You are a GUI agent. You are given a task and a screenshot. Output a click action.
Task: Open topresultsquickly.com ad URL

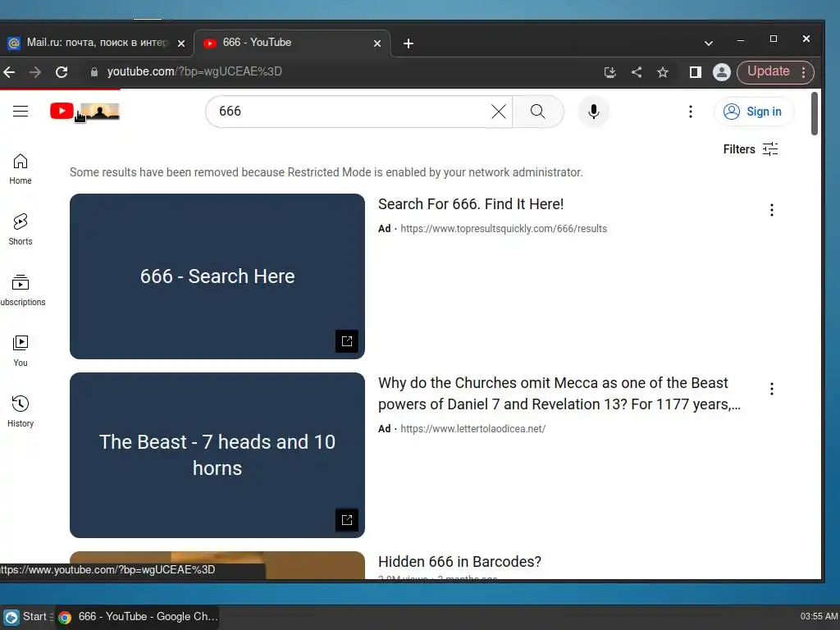click(x=504, y=229)
